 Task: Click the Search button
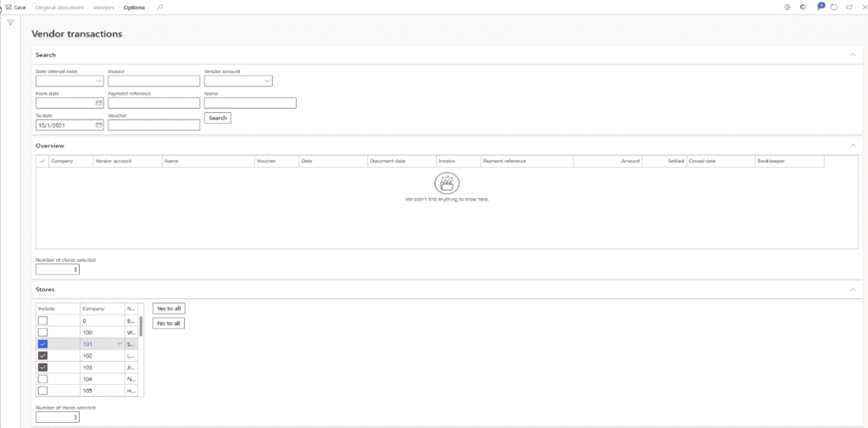pos(218,118)
